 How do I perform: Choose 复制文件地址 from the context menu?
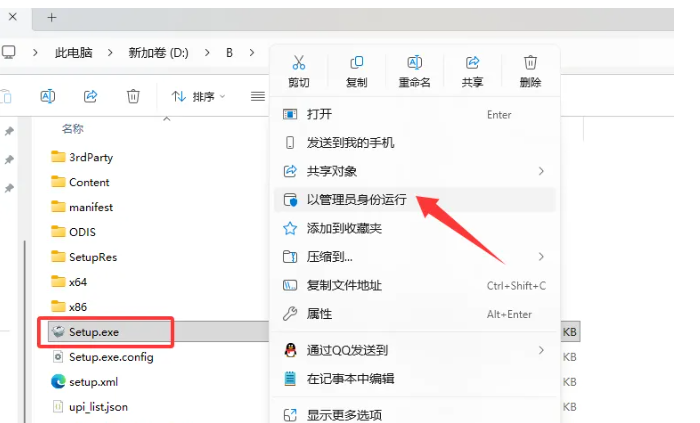pyautogui.click(x=344, y=286)
